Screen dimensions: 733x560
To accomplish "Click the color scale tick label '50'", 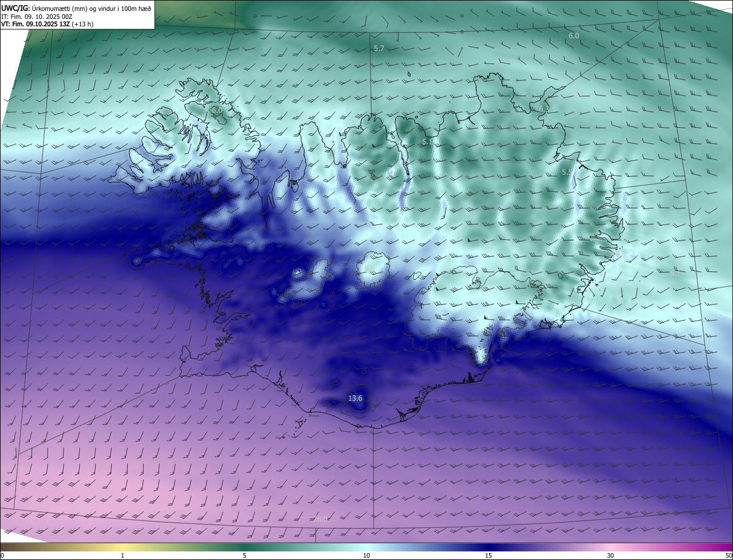I will pos(728,555).
